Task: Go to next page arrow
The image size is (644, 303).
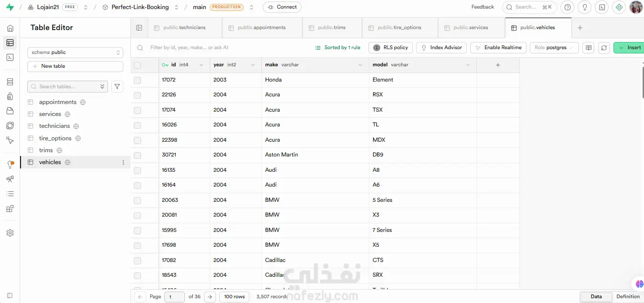Action: [x=210, y=297]
